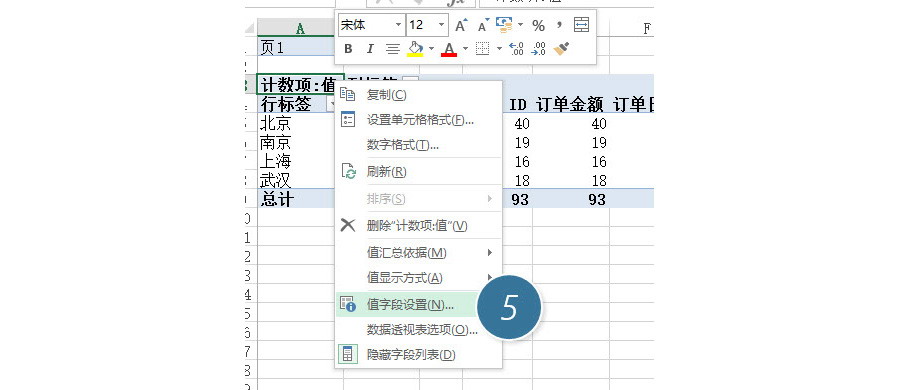Select the 武汉 row label

(296, 180)
